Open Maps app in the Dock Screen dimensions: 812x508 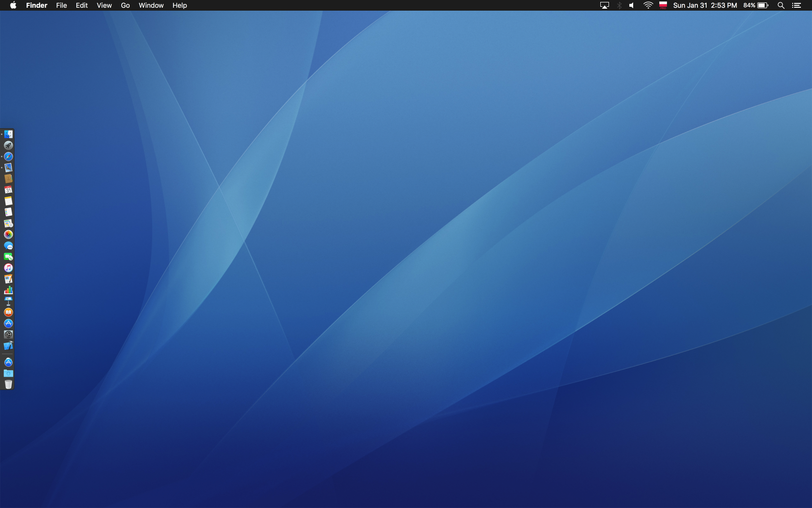(x=8, y=223)
